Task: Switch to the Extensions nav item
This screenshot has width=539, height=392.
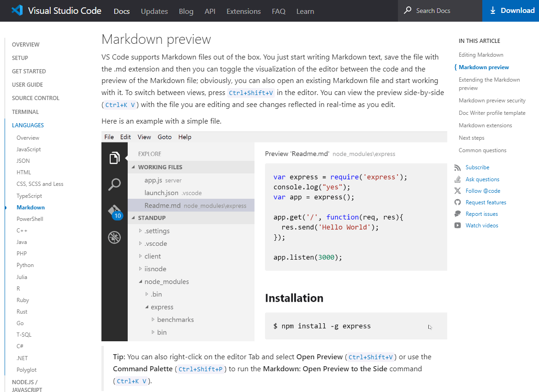Action: [243, 11]
